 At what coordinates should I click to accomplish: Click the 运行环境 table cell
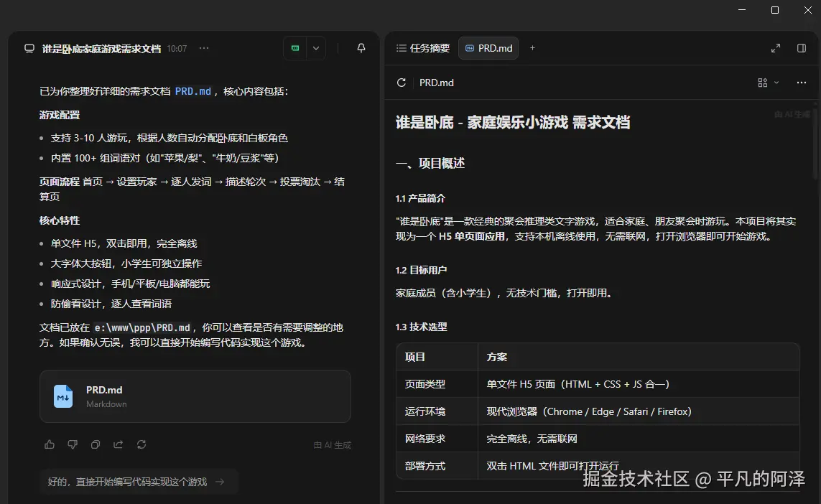pos(437,411)
